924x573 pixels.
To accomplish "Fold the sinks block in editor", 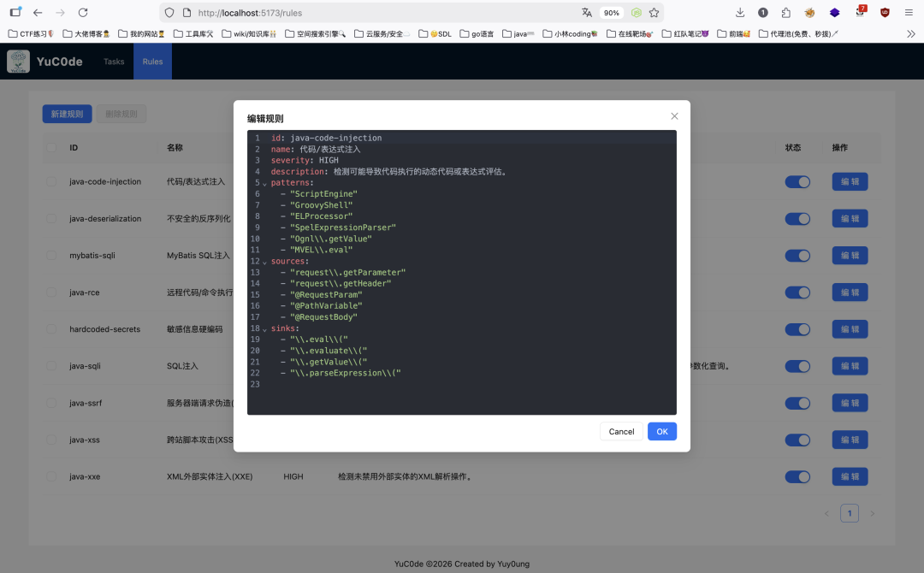I will 264,329.
